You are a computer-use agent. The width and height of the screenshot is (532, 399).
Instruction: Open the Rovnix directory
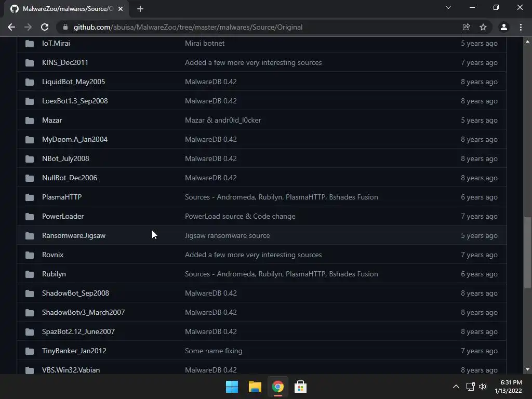[52, 255]
